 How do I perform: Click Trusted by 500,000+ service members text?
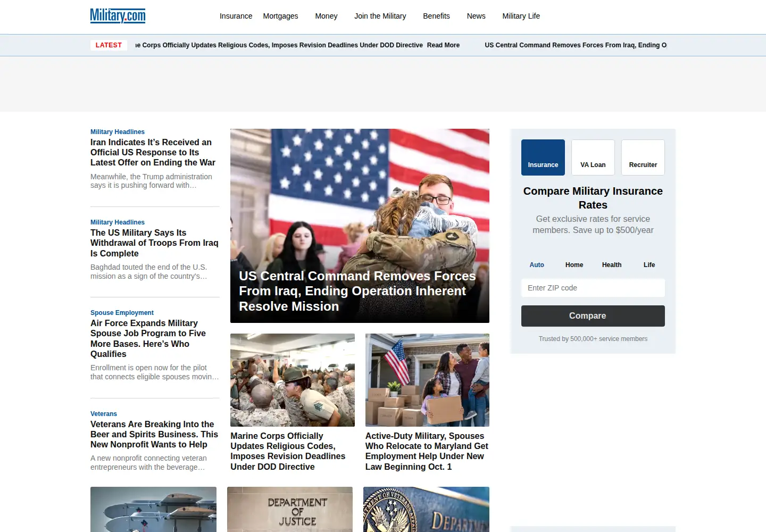(x=593, y=339)
